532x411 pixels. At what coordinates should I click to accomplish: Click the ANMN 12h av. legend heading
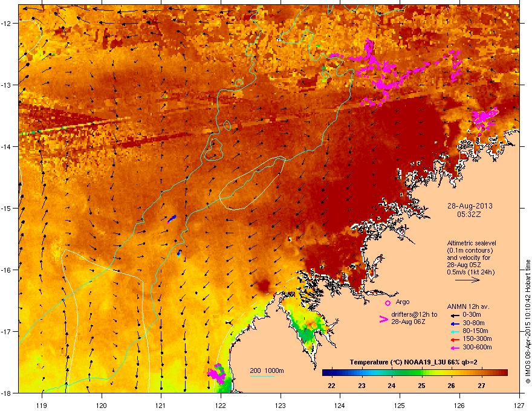coord(468,306)
